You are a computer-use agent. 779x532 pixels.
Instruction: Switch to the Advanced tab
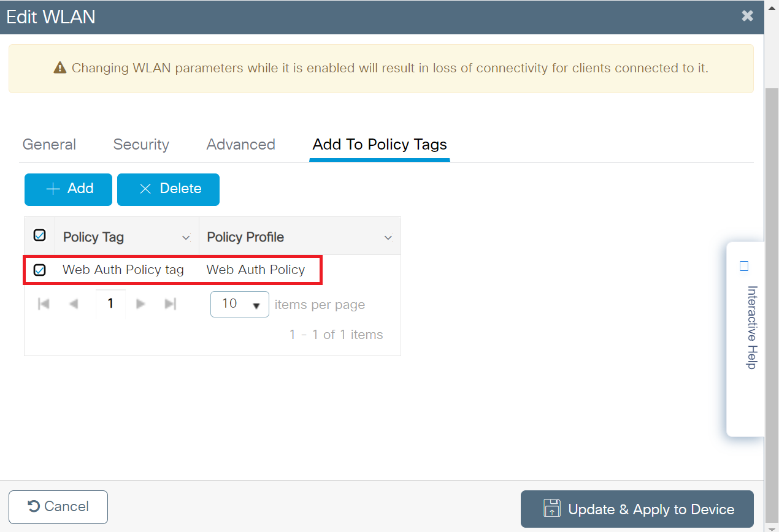pyautogui.click(x=240, y=145)
